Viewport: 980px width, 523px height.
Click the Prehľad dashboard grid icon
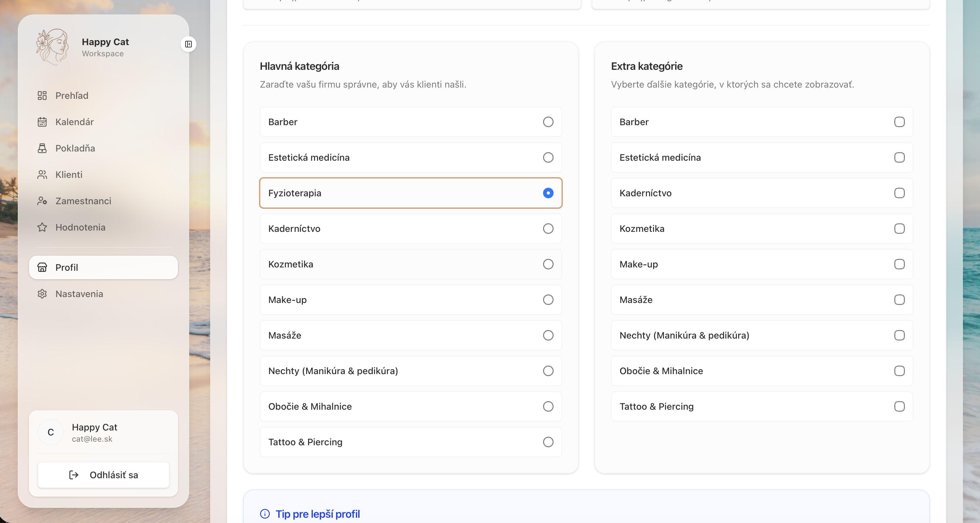coord(42,96)
